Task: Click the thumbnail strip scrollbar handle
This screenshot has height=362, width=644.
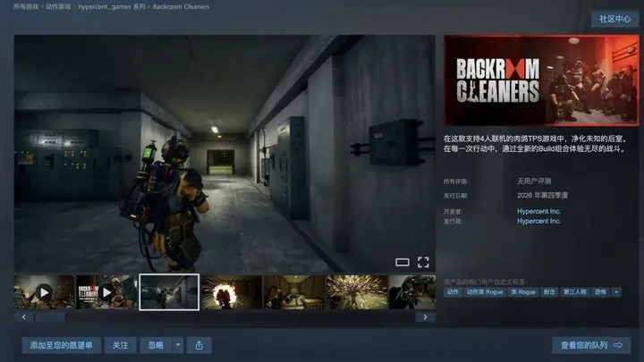Action: pyautogui.click(x=50, y=316)
